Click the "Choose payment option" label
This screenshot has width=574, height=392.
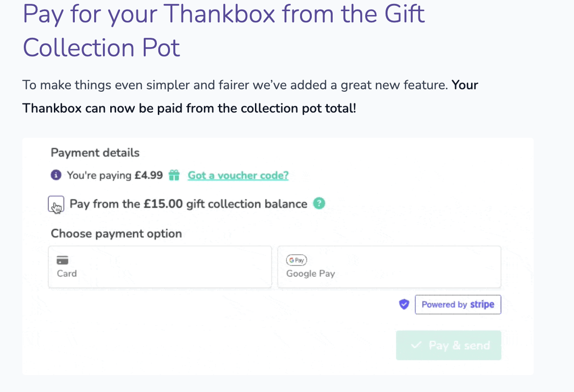117,233
